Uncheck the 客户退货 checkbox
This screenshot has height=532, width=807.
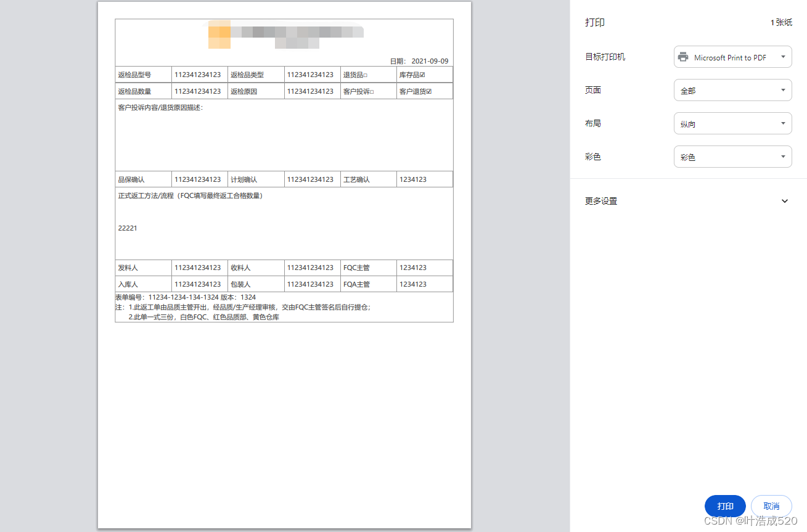[x=429, y=91]
